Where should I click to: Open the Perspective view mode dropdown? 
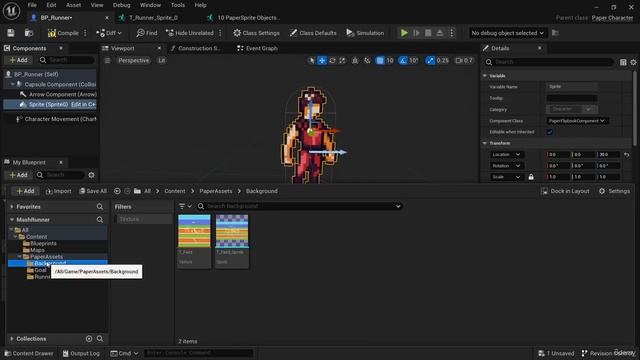tap(133, 60)
